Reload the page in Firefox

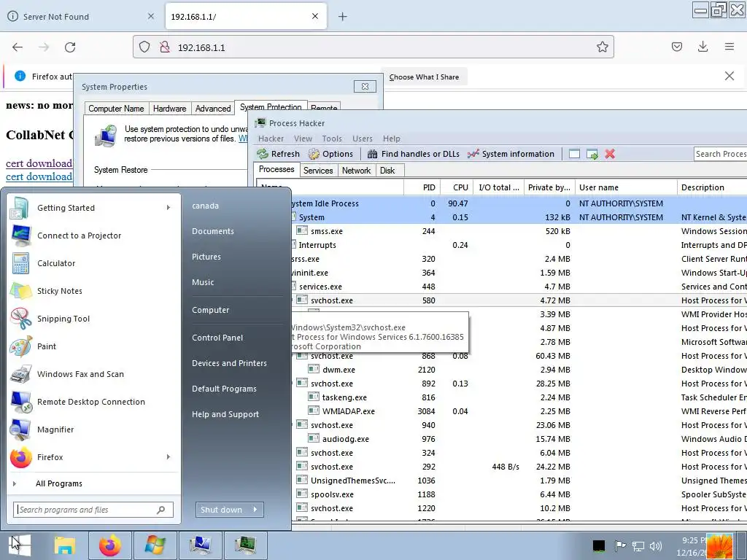pyautogui.click(x=70, y=47)
